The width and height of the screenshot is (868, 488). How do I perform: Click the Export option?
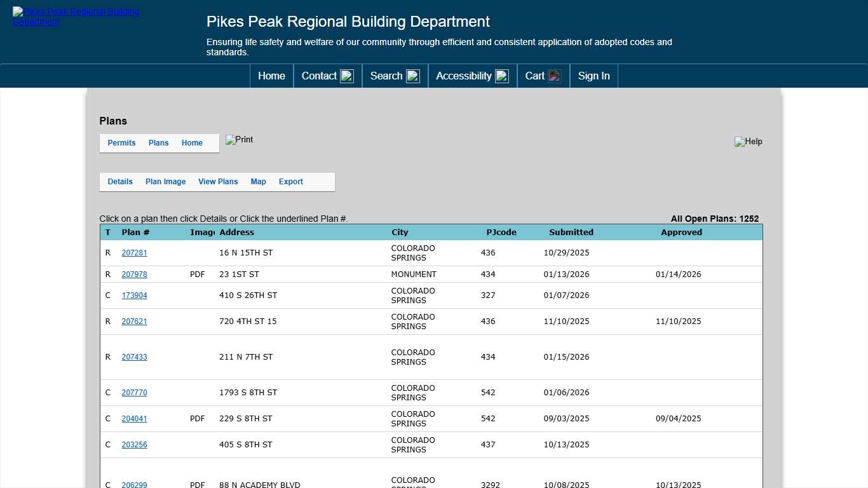point(290,181)
